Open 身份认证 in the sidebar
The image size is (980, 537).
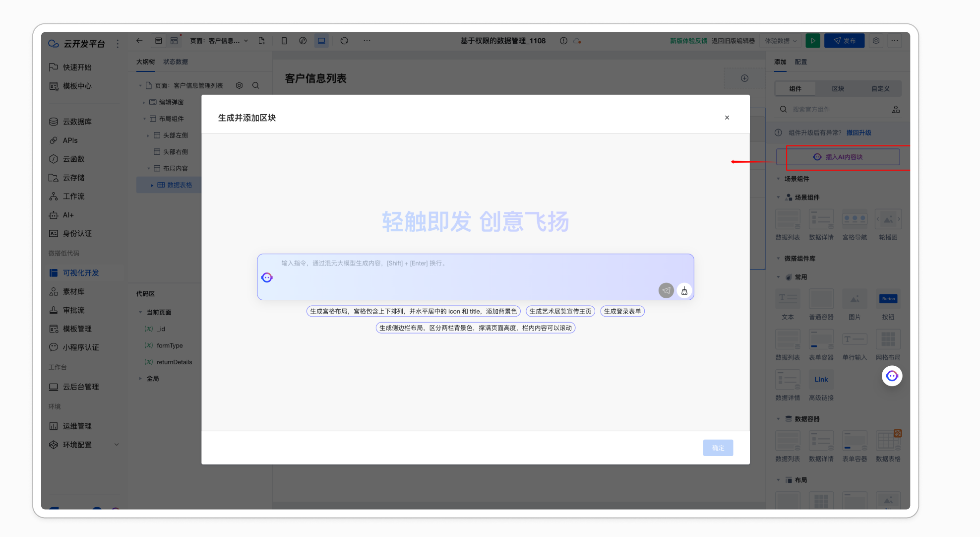point(77,234)
